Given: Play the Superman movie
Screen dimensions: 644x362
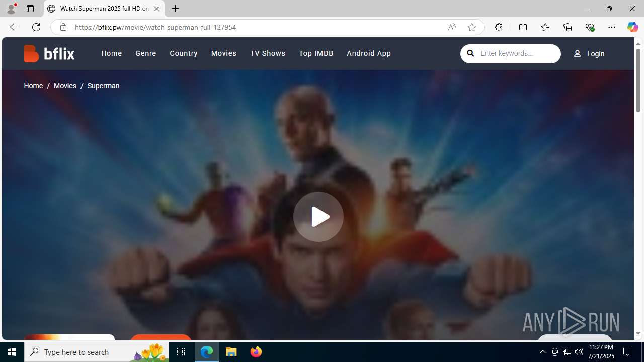Looking at the screenshot, I should 318,217.
